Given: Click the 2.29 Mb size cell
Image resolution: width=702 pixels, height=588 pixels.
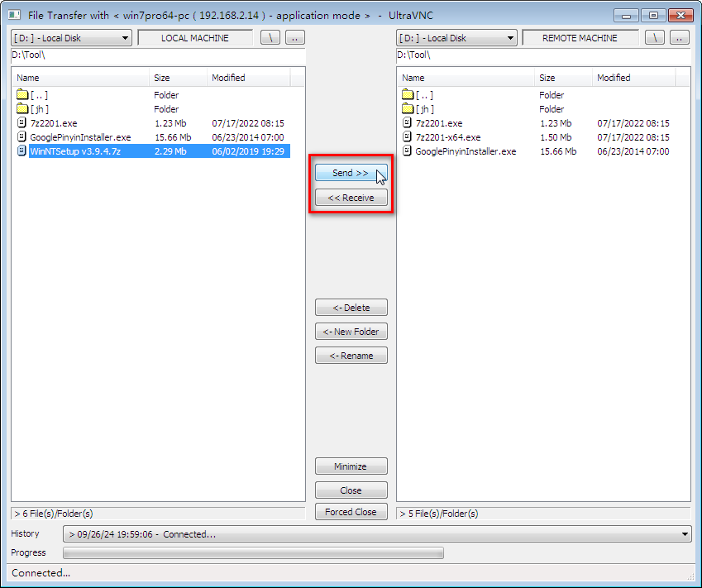Looking at the screenshot, I should [x=170, y=151].
